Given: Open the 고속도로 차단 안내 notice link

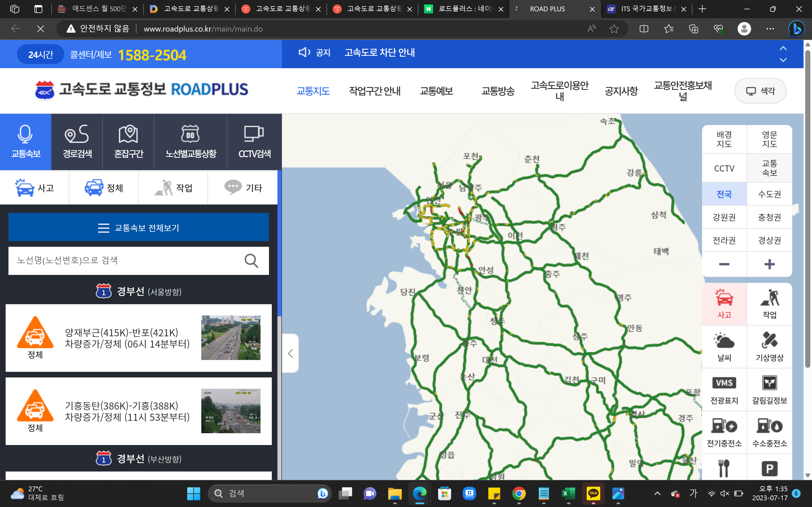Looking at the screenshot, I should coord(379,53).
